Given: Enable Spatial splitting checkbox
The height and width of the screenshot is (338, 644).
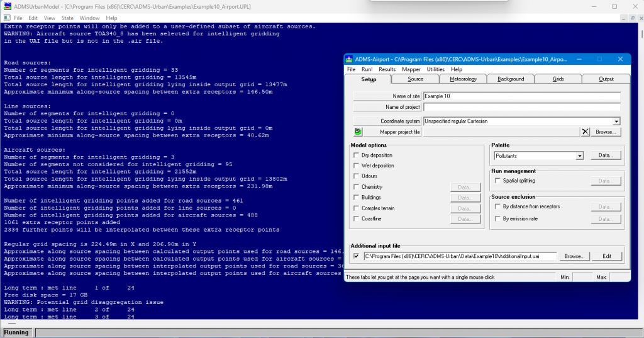Looking at the screenshot, I should click(497, 181).
